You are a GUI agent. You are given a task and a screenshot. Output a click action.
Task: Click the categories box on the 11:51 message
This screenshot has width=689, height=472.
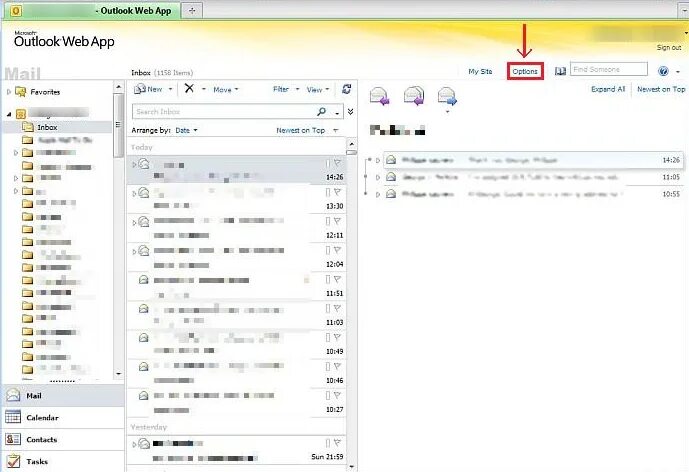[328, 280]
